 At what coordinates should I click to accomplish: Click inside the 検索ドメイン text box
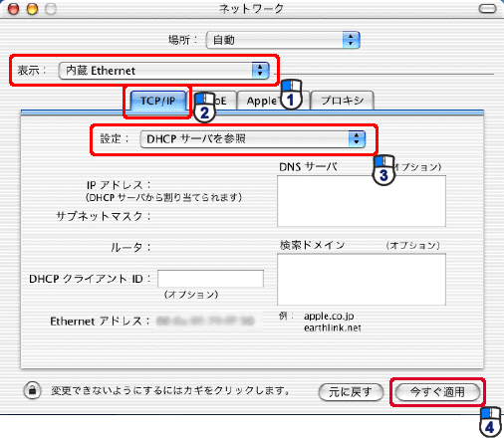pyautogui.click(x=362, y=280)
